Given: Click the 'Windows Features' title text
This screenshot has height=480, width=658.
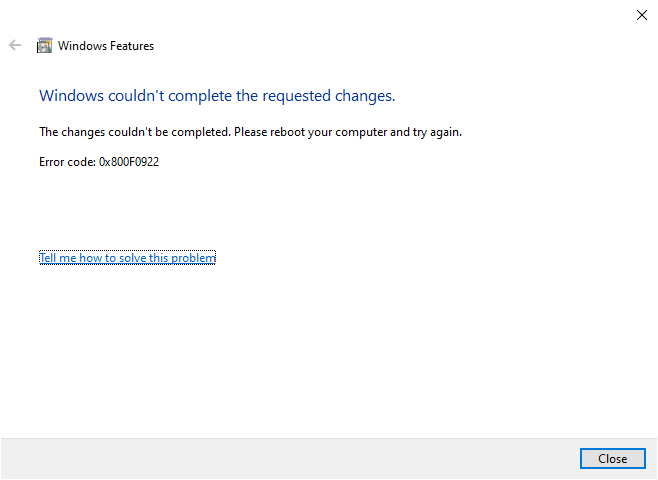Looking at the screenshot, I should [x=106, y=45].
